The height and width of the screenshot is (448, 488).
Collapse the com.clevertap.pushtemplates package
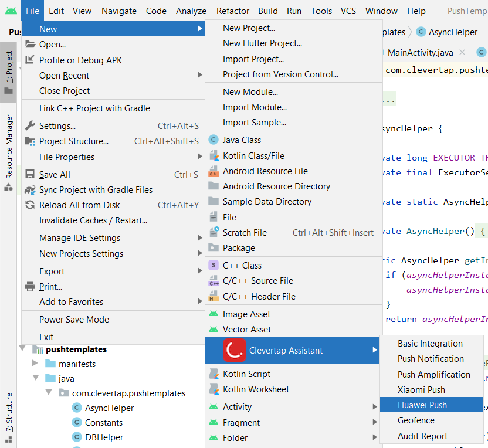pyautogui.click(x=49, y=392)
